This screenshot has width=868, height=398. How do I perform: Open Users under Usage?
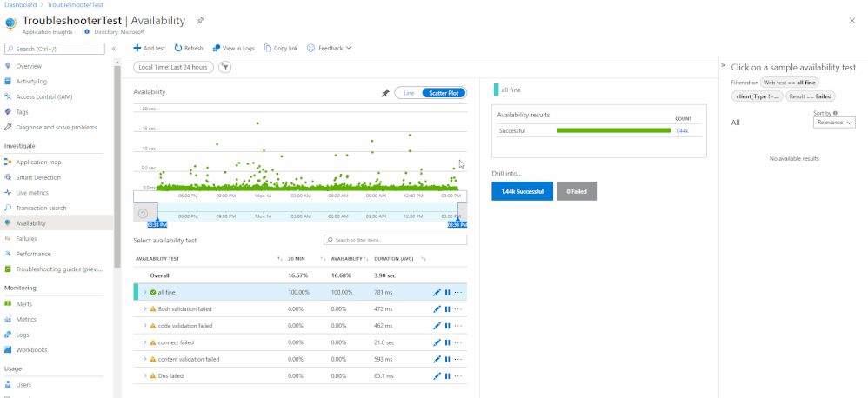tap(23, 385)
